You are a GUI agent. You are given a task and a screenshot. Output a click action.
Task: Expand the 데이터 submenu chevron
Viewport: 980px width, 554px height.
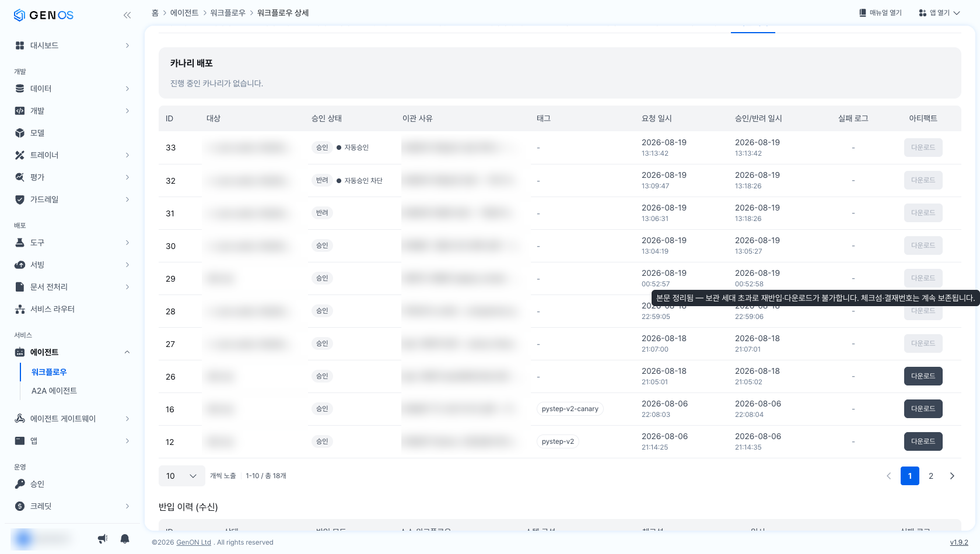[127, 89]
